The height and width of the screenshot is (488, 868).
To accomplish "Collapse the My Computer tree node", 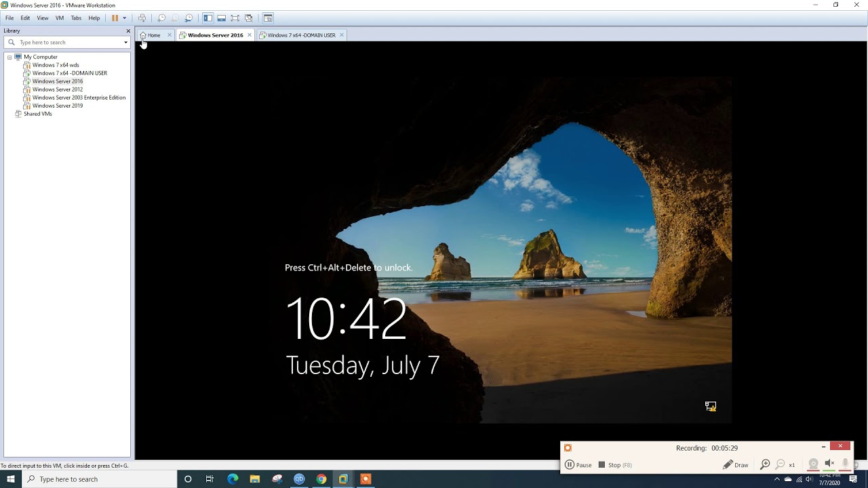I will point(9,57).
